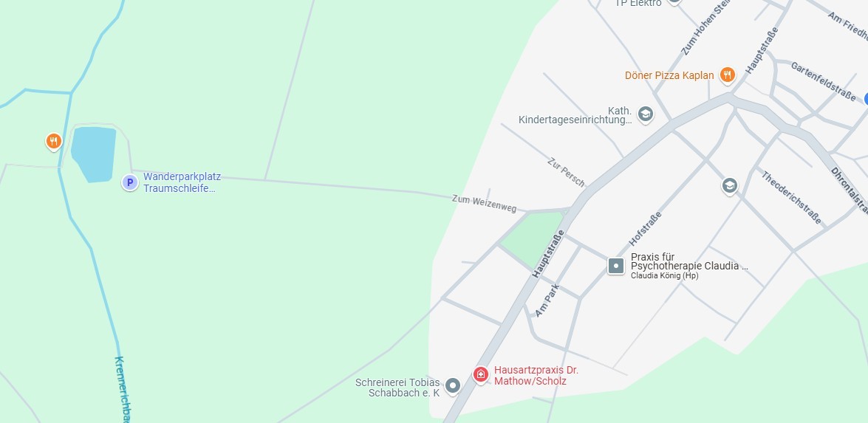868x423 pixels.
Task: Select the Hausartzpraxis Dr. Mathow/Scholz label
Action: tap(536, 376)
